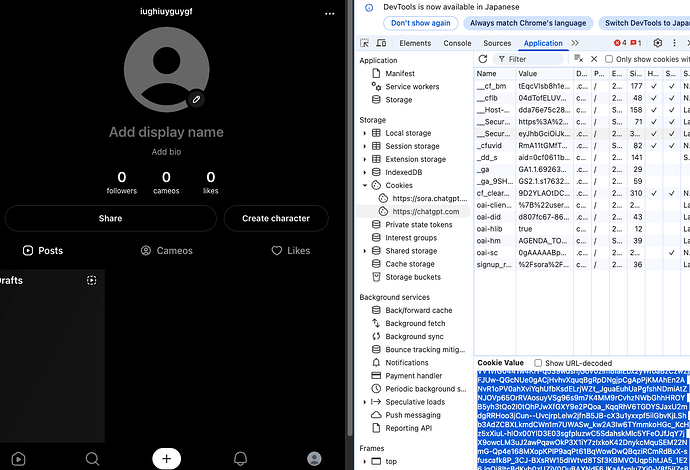The image size is (690, 470).
Task: Open DevTools customize three-dot menu
Action: click(674, 43)
